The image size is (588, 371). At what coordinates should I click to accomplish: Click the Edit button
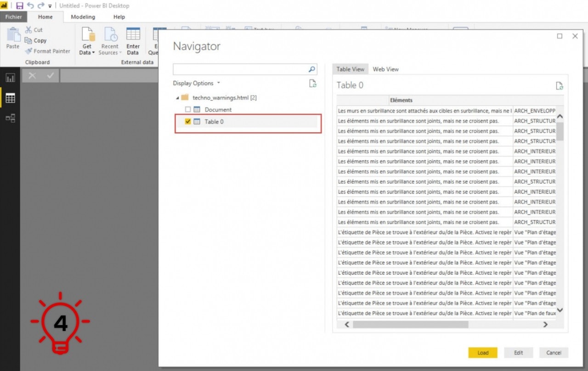(x=518, y=353)
